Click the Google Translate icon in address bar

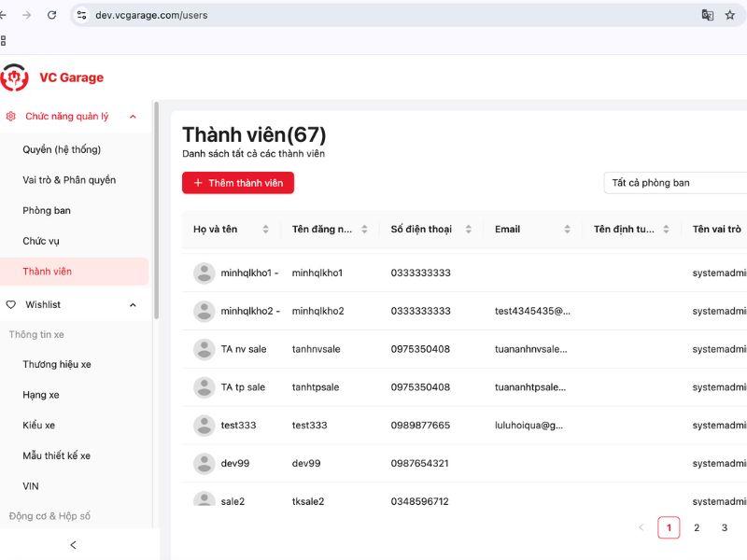[x=708, y=15]
